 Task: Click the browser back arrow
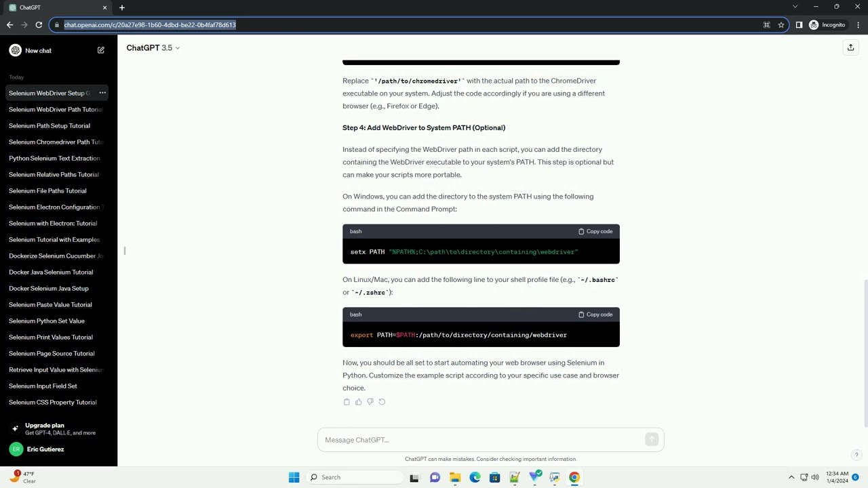tap(9, 25)
